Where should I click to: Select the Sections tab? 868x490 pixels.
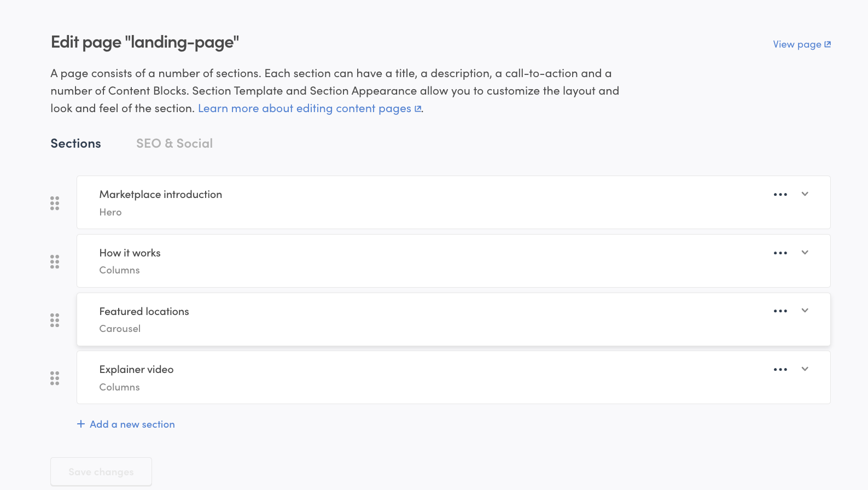click(76, 143)
